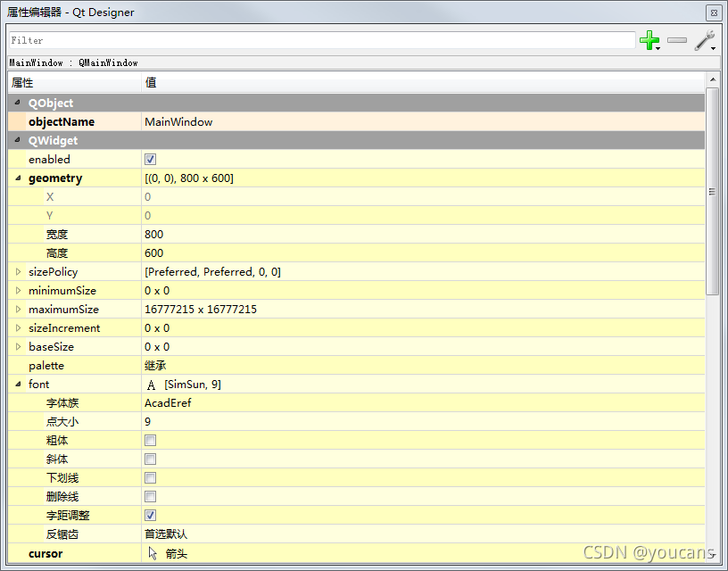Select the palette value 继承

(x=155, y=365)
